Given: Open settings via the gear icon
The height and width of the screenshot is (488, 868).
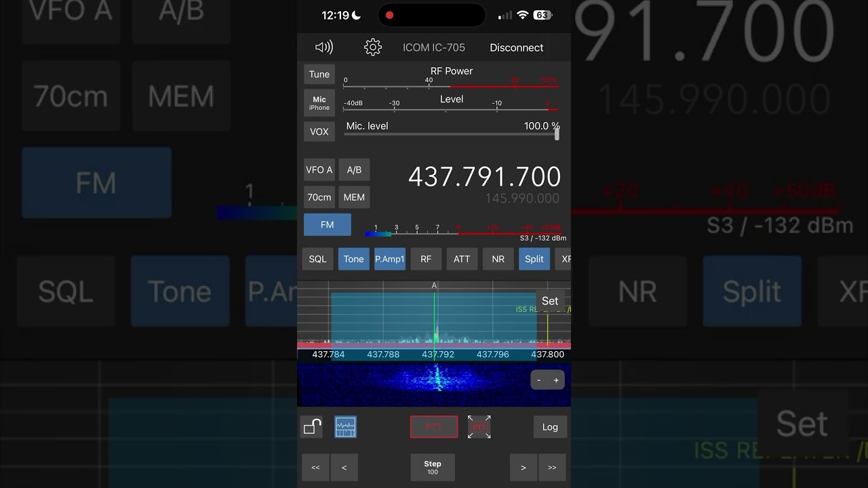Looking at the screenshot, I should pos(373,47).
